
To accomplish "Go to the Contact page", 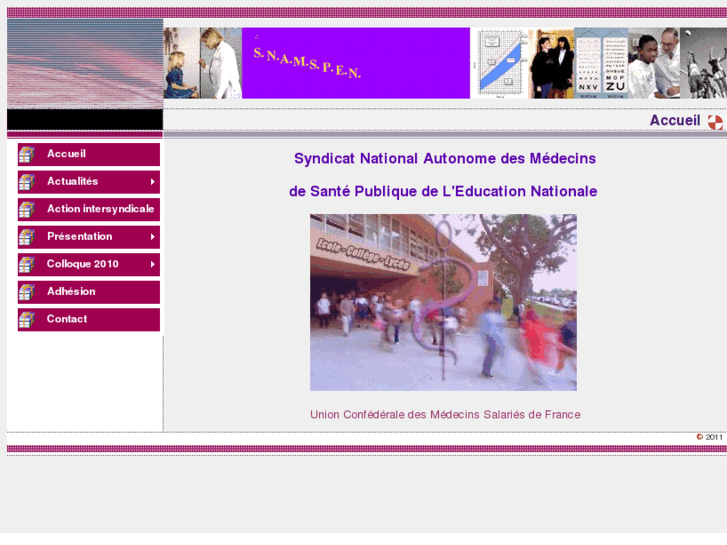I will 89,320.
